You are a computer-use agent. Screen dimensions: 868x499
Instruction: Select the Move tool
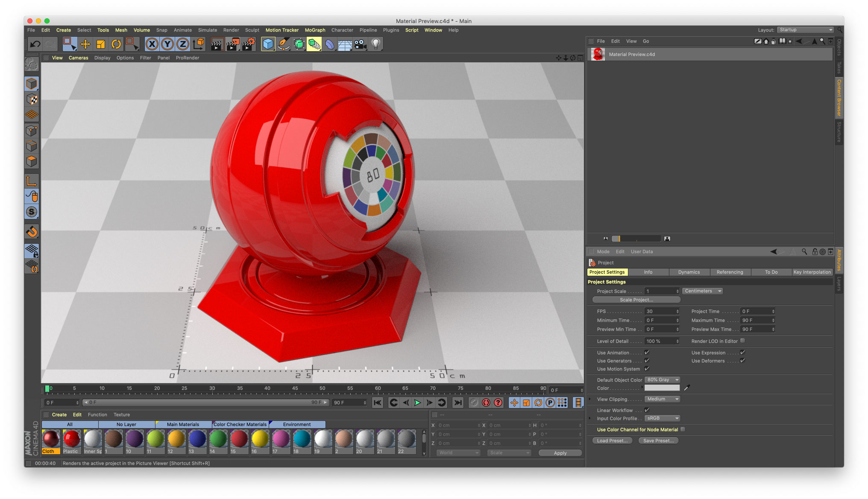coord(85,44)
